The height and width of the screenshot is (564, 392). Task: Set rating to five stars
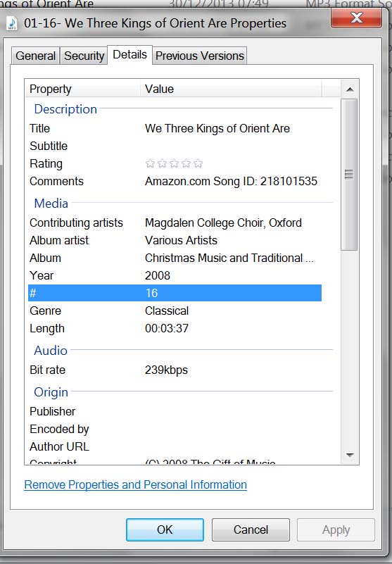pyautogui.click(x=198, y=163)
